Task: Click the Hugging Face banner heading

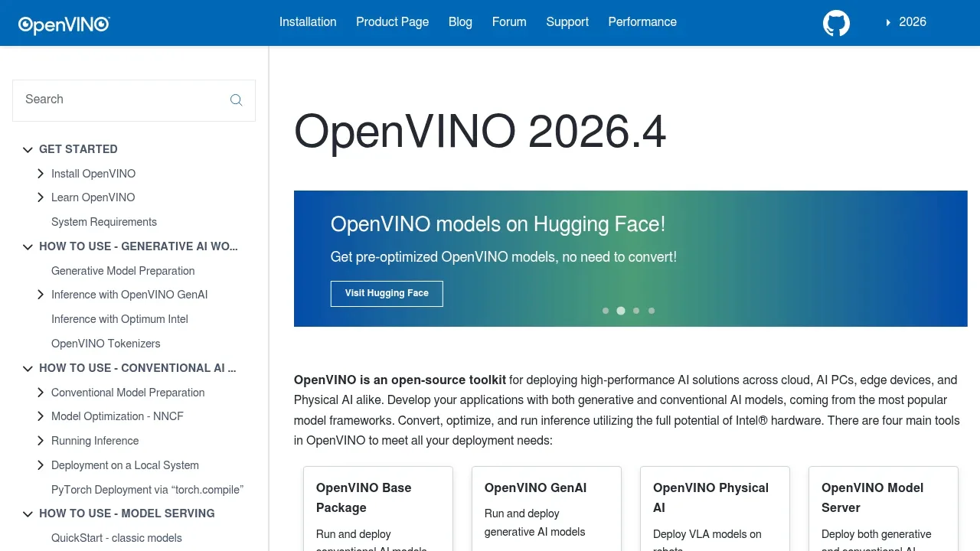Action: click(x=498, y=224)
